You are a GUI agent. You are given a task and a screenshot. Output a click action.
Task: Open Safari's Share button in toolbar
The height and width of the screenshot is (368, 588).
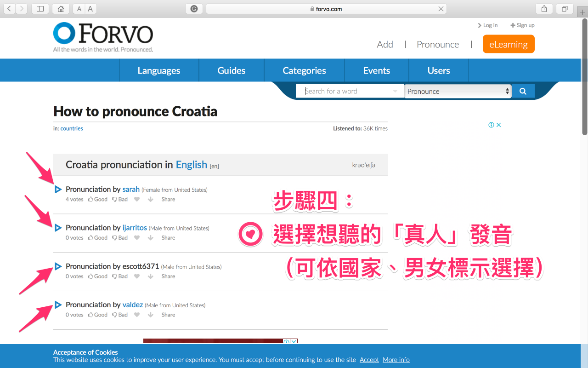[544, 9]
